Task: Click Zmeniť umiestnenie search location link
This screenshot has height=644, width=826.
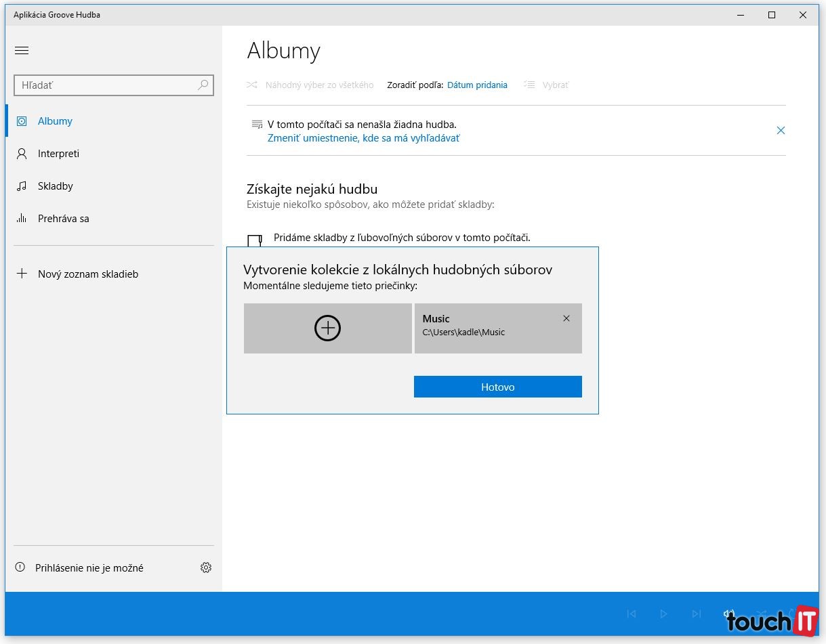Action: click(x=363, y=138)
